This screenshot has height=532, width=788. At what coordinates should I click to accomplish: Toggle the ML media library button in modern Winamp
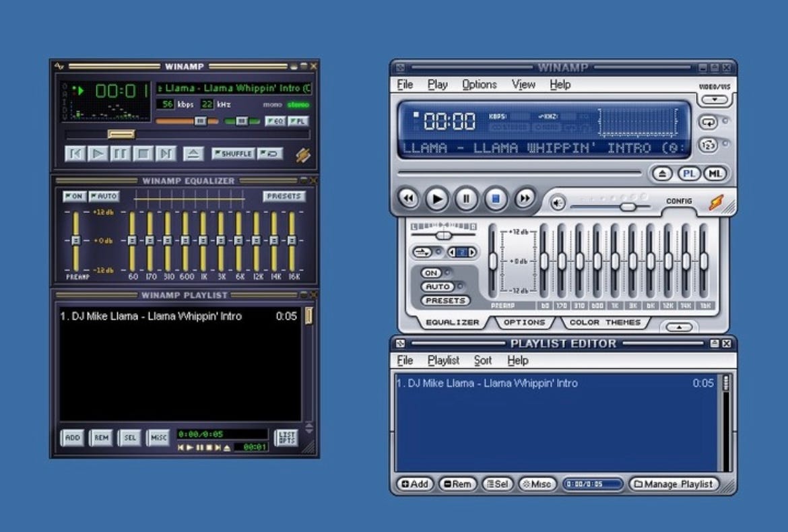[715, 174]
